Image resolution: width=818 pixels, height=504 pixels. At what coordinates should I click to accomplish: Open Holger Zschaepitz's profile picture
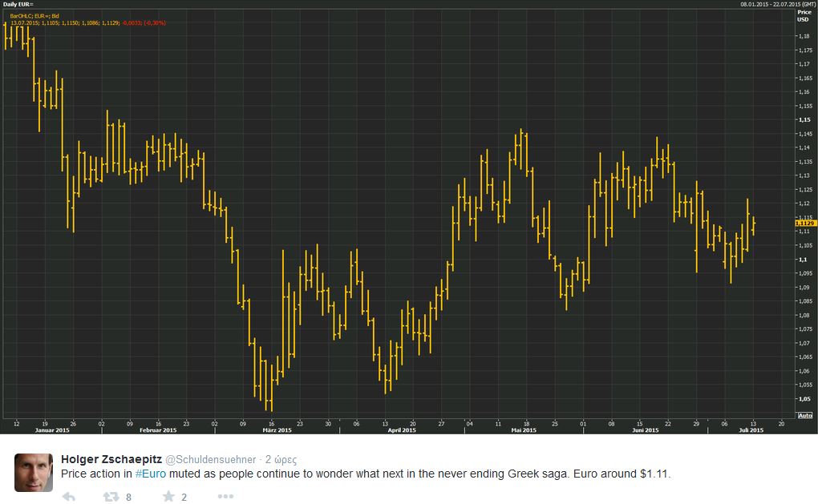[x=34, y=472]
